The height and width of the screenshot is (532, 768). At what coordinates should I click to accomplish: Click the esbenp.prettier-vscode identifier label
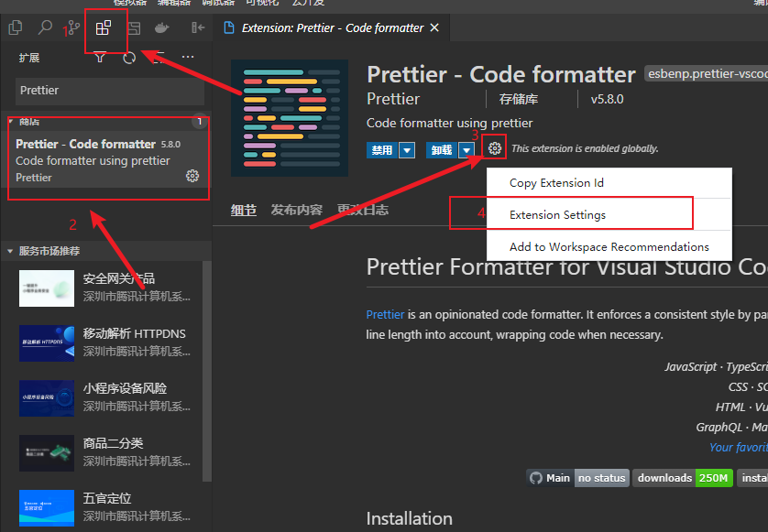point(707,74)
